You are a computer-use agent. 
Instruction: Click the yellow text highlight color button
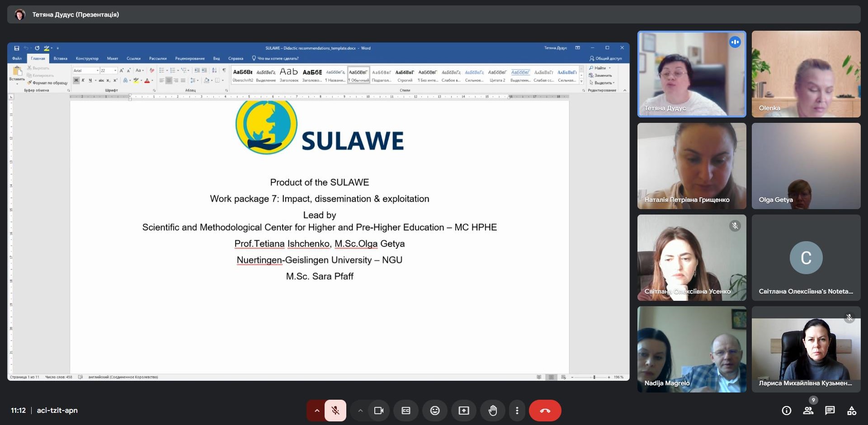click(136, 80)
